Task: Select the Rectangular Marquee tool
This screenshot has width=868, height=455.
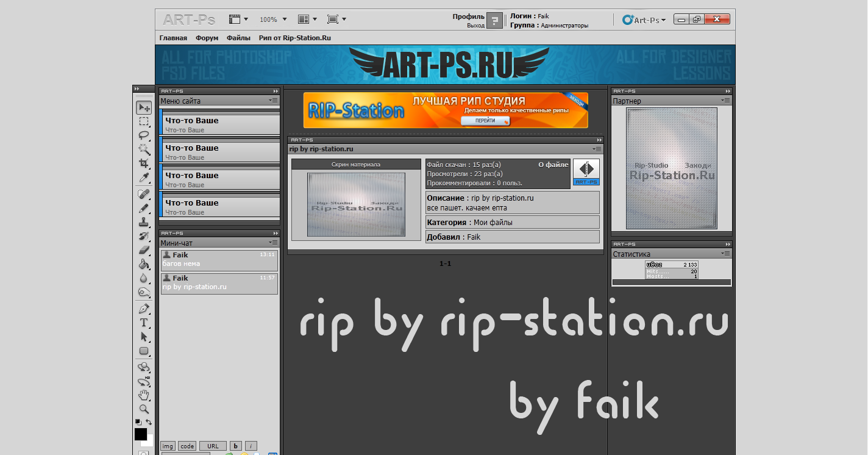Action: (x=144, y=121)
